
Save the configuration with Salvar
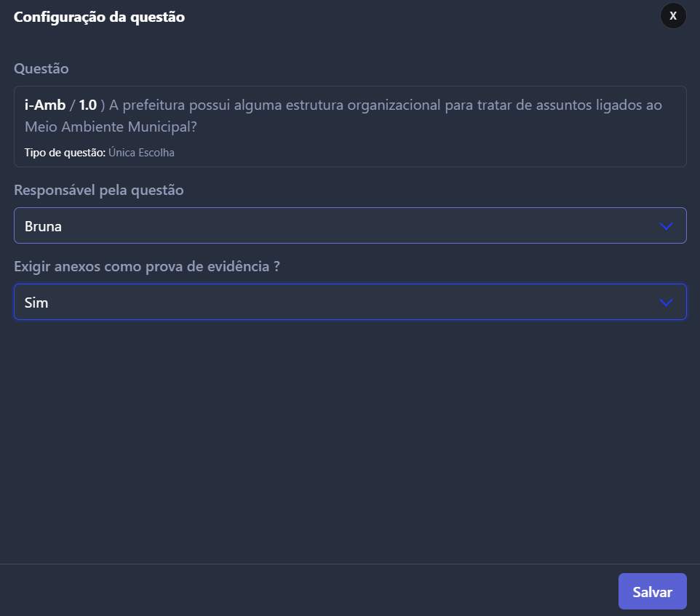click(652, 591)
